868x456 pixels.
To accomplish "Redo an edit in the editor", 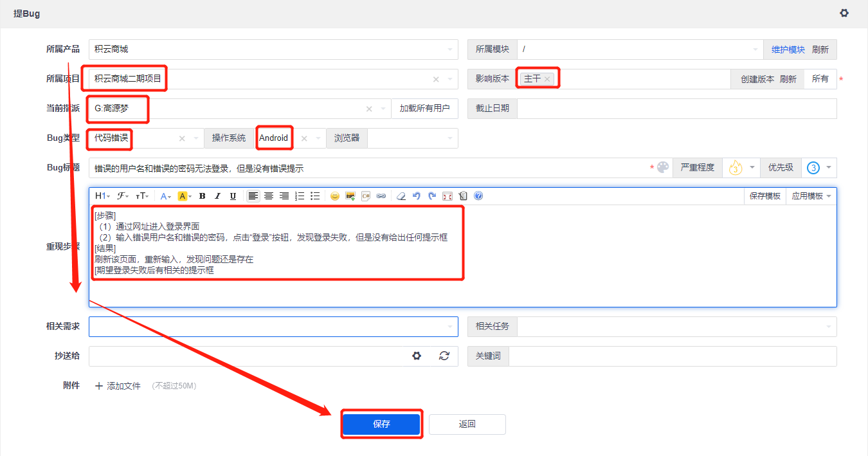I will pyautogui.click(x=431, y=196).
